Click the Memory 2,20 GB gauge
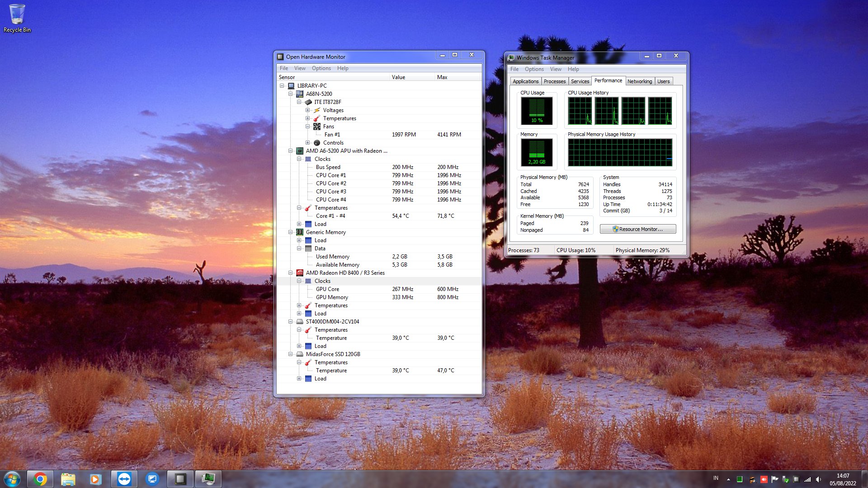868x488 pixels. 537,152
